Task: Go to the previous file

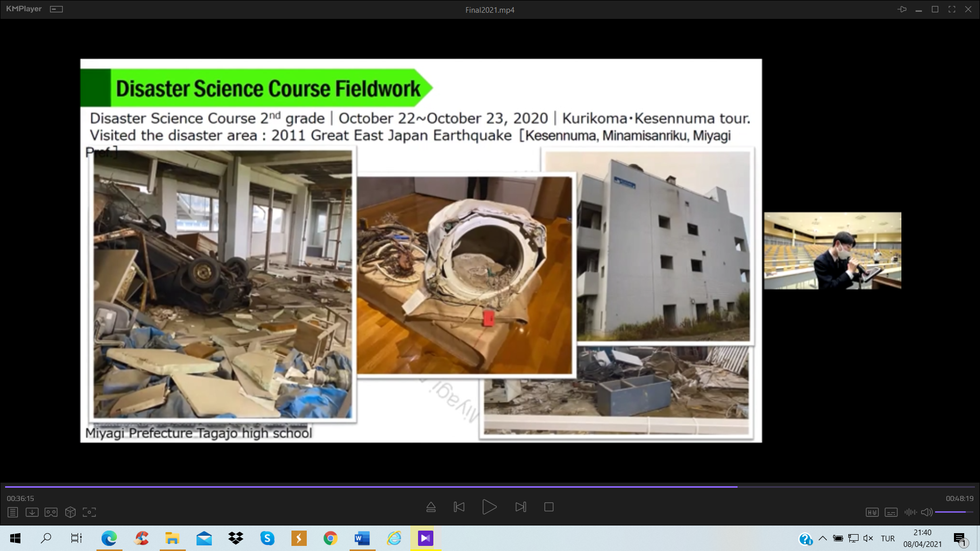Action: 459,507
